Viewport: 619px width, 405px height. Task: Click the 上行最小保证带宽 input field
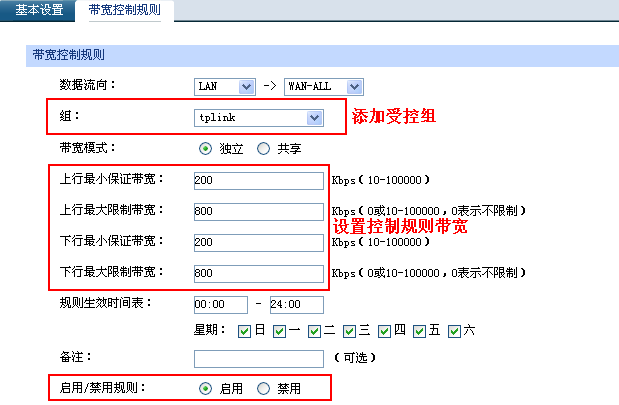pyautogui.click(x=259, y=181)
